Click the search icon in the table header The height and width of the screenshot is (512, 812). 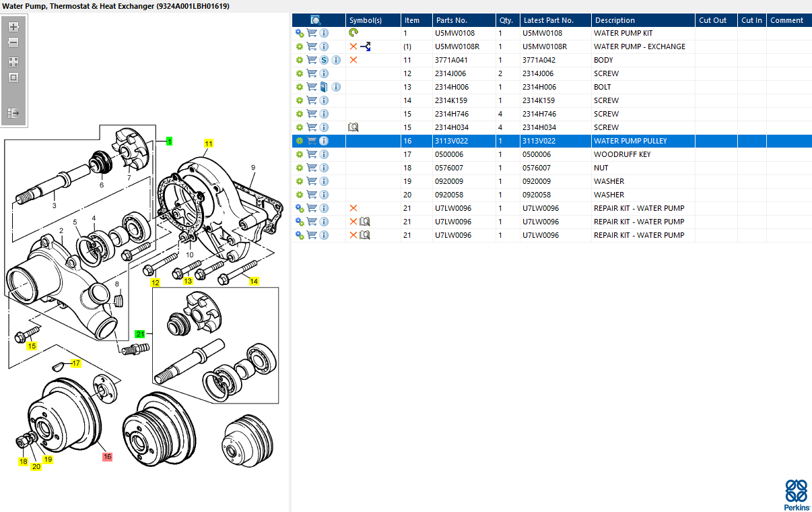pyautogui.click(x=316, y=20)
